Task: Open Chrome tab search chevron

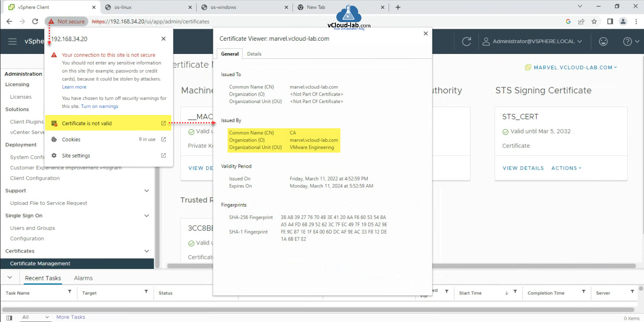Action: pyautogui.click(x=581, y=6)
